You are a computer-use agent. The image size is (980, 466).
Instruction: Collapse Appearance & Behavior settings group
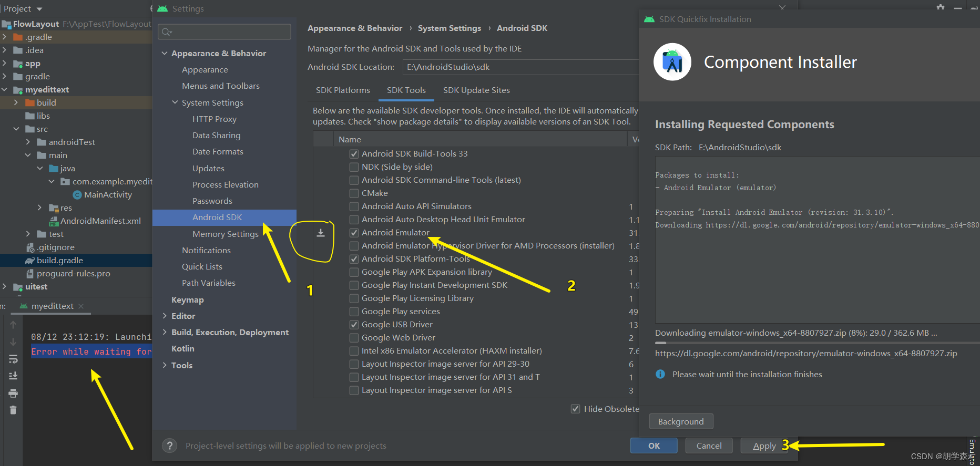pos(165,53)
